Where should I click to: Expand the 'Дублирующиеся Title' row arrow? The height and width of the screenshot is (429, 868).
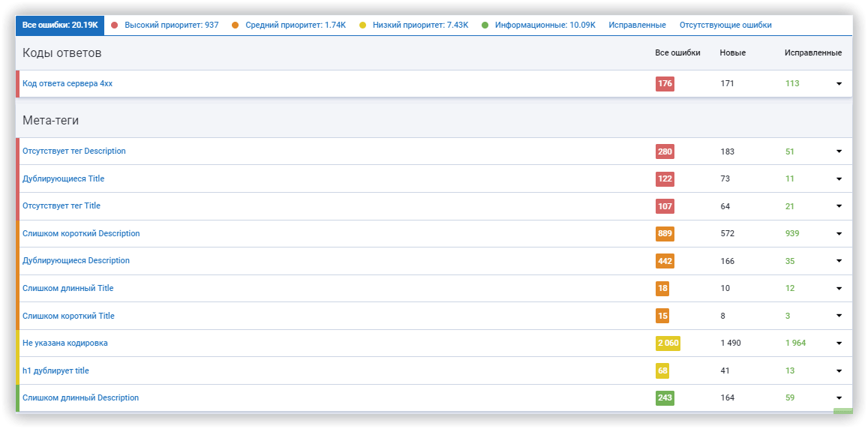click(839, 178)
